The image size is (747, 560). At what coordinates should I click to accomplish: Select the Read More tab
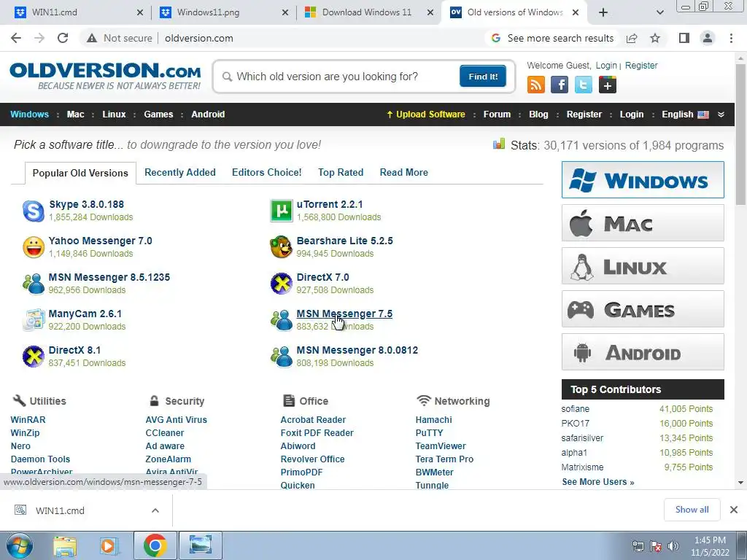coord(404,172)
